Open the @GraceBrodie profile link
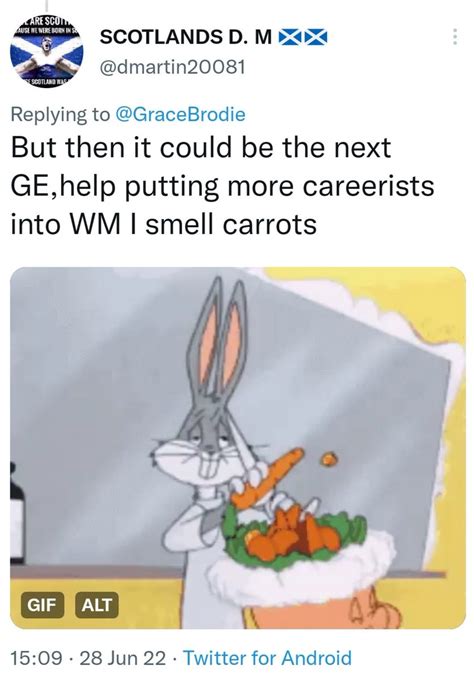This screenshot has height=678, width=474. pyautogui.click(x=180, y=115)
